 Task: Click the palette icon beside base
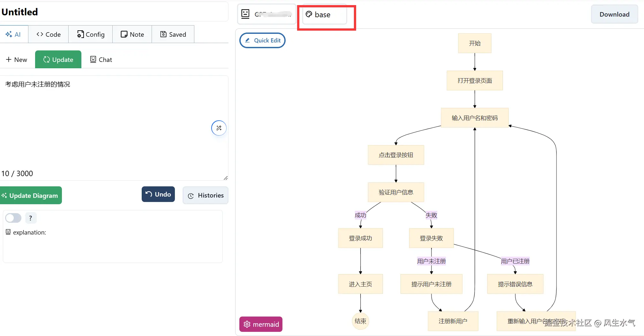tap(309, 14)
